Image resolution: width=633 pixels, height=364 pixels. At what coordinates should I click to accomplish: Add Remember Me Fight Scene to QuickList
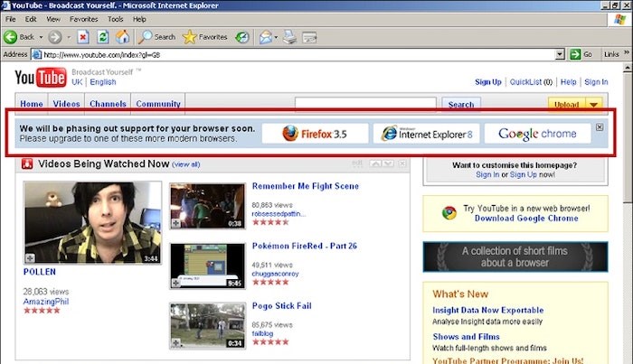pyautogui.click(x=176, y=223)
